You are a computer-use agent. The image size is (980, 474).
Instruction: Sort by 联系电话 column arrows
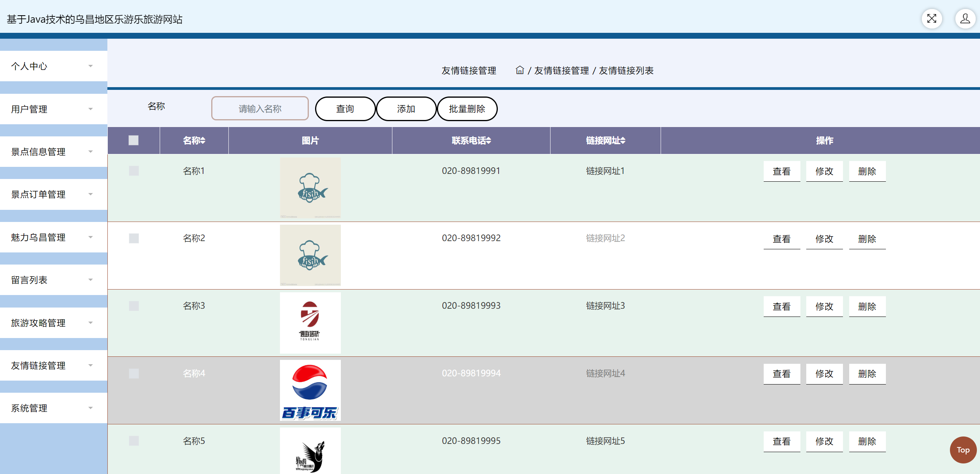click(x=488, y=141)
